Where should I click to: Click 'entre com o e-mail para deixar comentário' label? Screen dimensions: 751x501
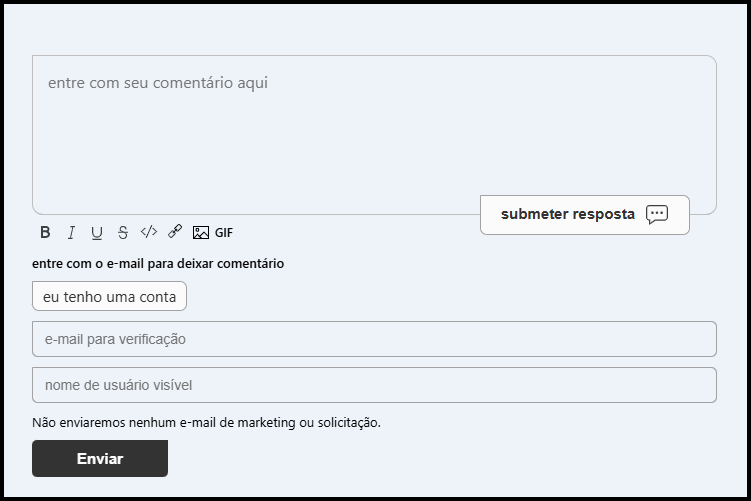[x=158, y=263]
